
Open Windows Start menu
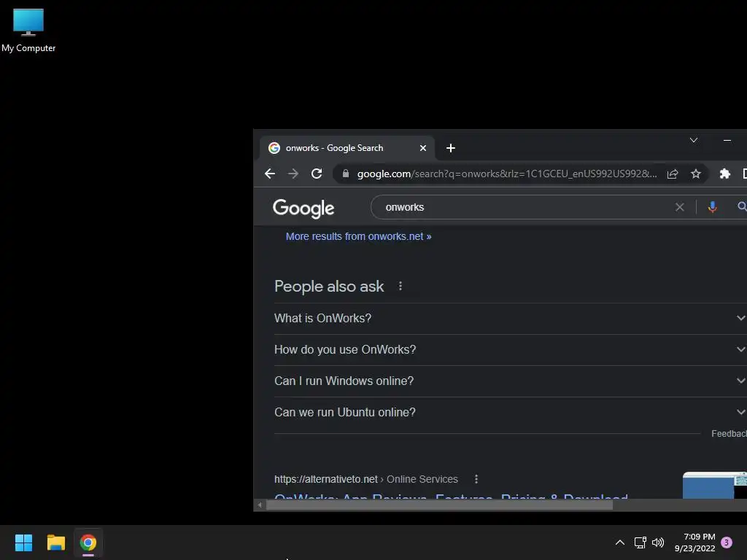pos(23,542)
